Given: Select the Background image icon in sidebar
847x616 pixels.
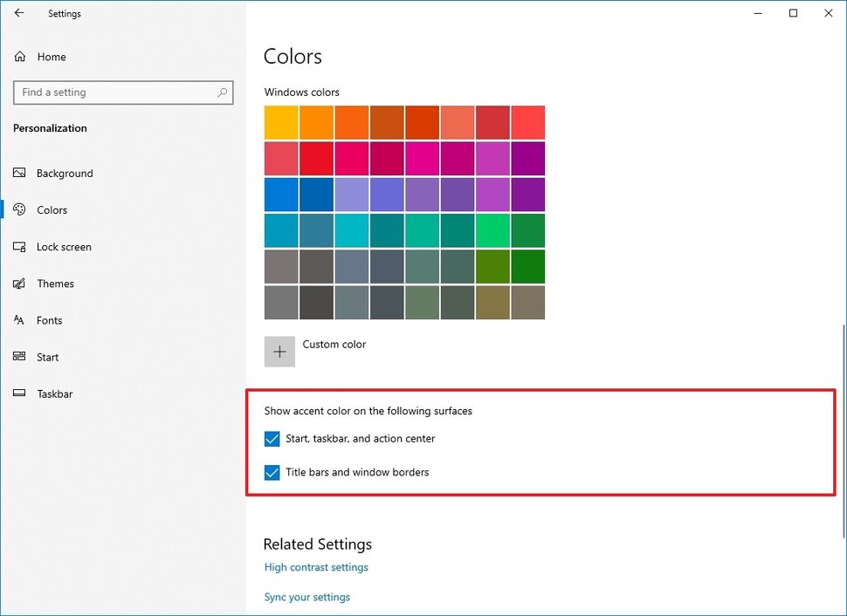Looking at the screenshot, I should click(19, 173).
